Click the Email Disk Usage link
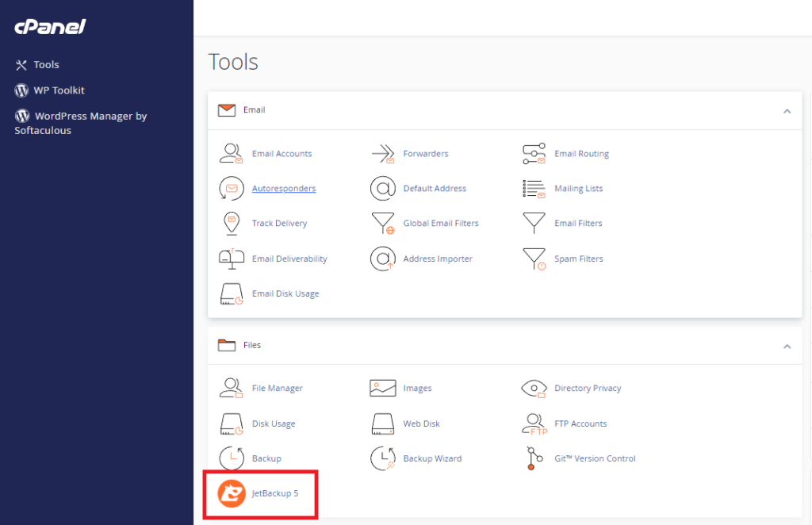 285,293
